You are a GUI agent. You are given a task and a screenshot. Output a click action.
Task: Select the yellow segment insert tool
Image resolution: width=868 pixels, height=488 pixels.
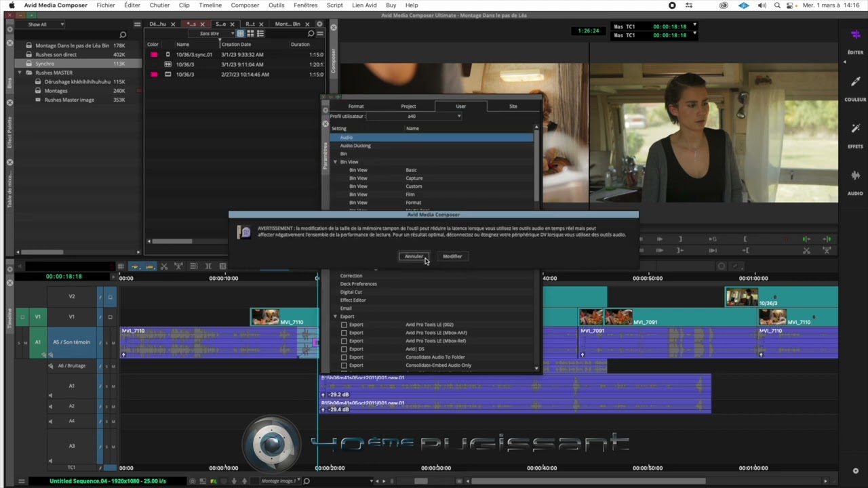[x=150, y=266]
